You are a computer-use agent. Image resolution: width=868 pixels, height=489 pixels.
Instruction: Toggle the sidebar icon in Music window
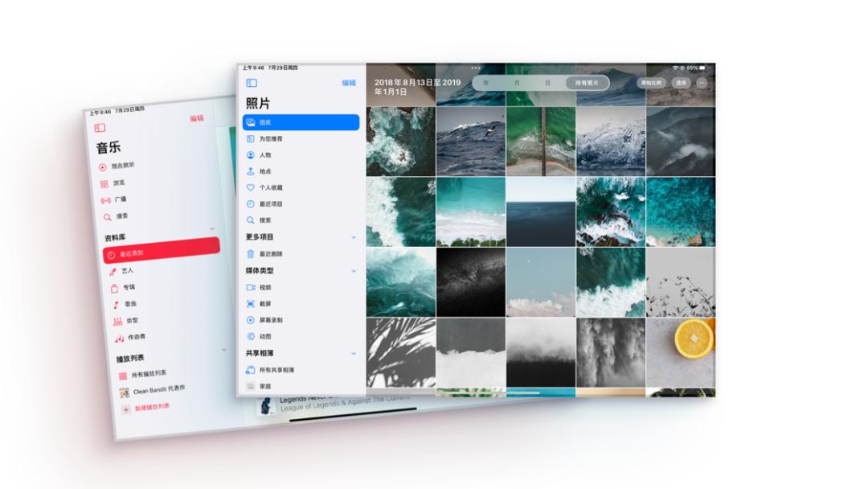click(x=100, y=128)
